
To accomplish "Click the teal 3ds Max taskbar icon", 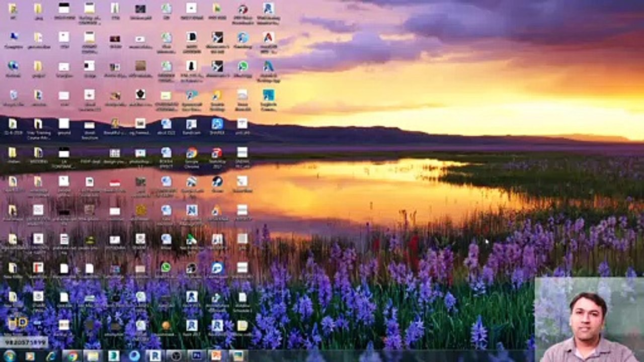I will click(x=114, y=356).
